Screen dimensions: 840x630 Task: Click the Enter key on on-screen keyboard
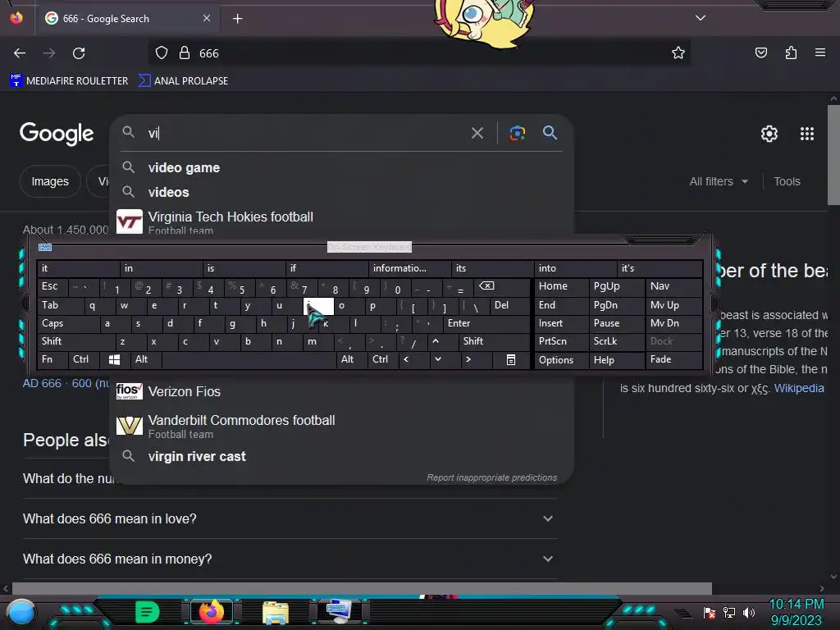(x=486, y=323)
